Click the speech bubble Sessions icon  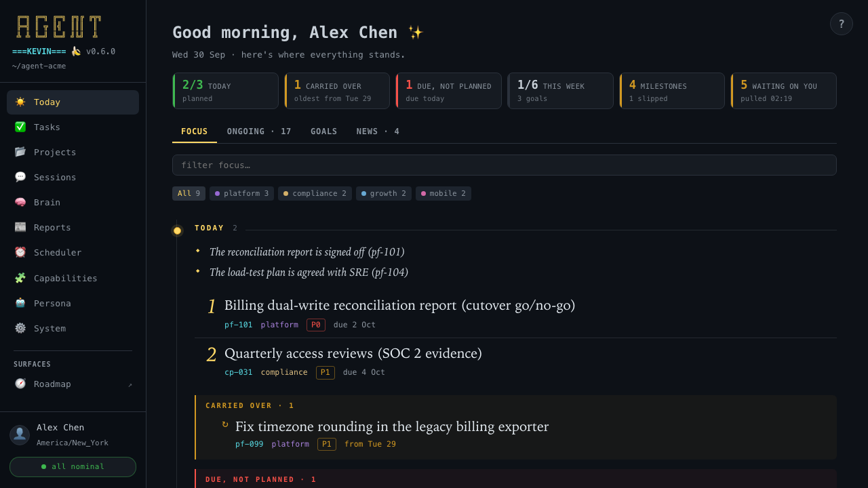(x=20, y=177)
